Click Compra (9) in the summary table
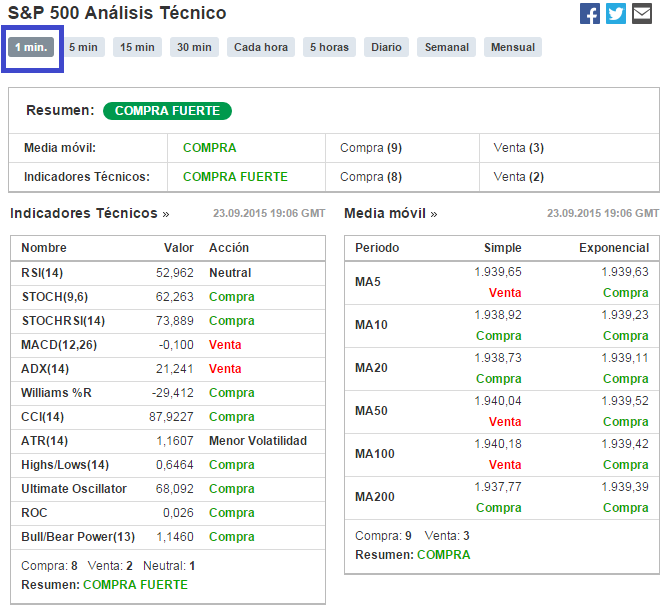This screenshot has width=668, height=616. (371, 148)
